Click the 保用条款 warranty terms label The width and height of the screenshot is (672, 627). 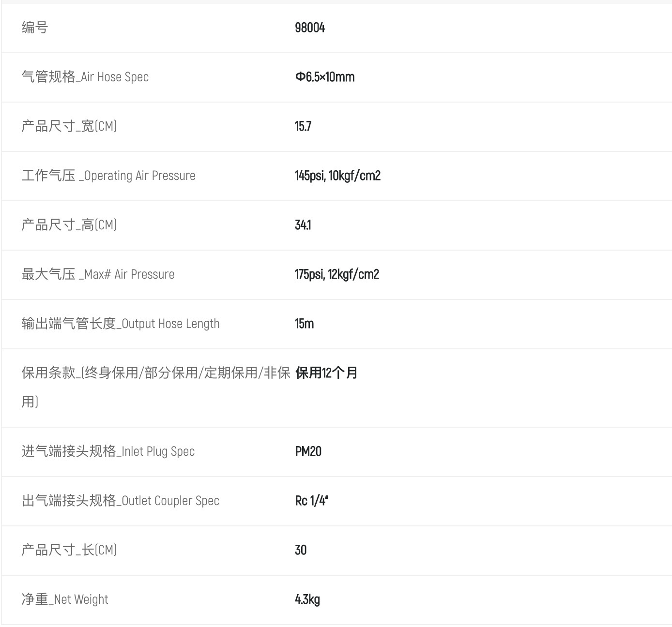[x=156, y=387]
